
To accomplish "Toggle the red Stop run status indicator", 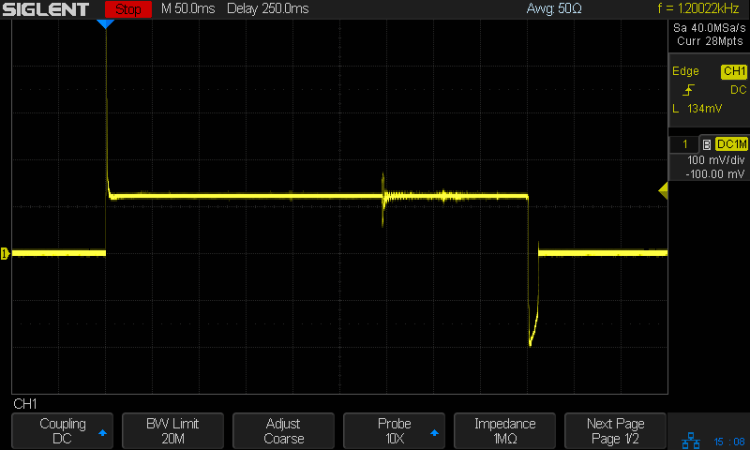I will 126,9.
